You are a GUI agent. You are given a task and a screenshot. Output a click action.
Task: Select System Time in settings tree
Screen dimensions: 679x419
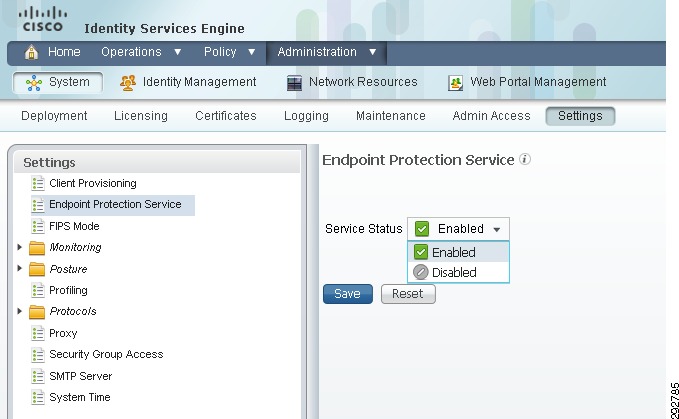coord(80,397)
